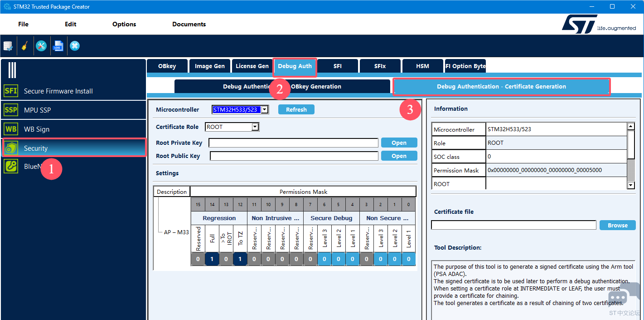This screenshot has height=320, width=644.
Task: Click the round blue X toolbar icon
Action: 75,46
